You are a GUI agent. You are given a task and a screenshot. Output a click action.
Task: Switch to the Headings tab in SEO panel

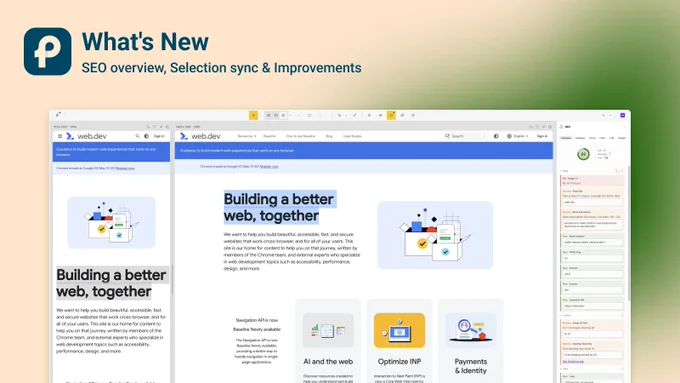580,138
